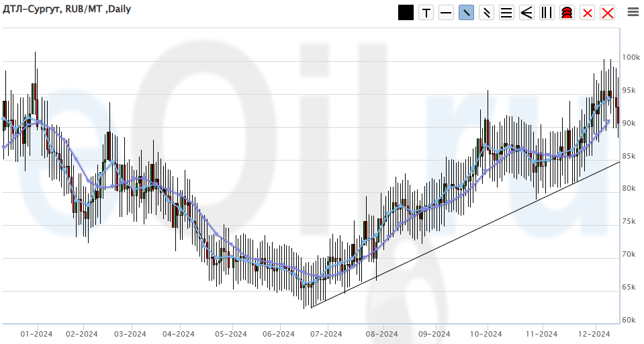
Task: Toggle the active trend line tool
Action: tap(466, 13)
